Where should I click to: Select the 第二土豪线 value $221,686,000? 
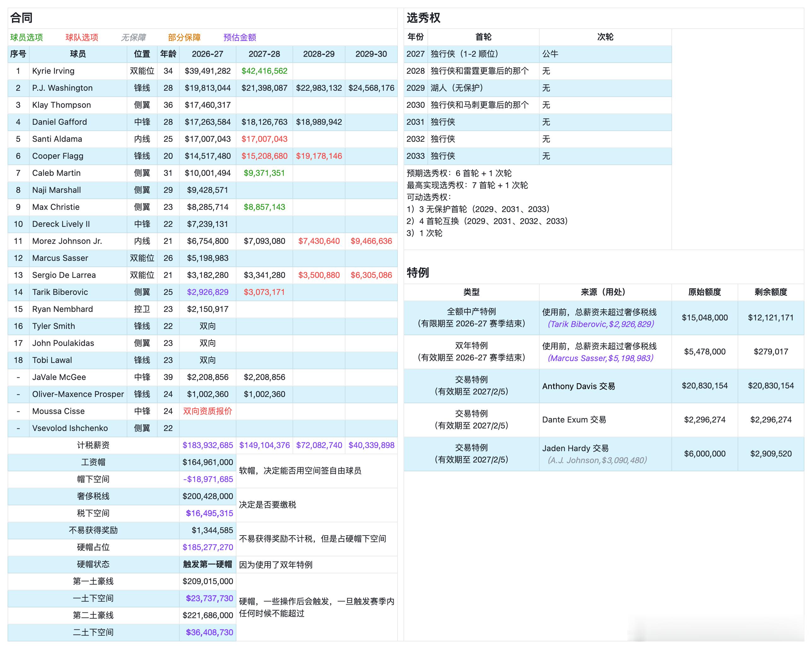point(207,615)
